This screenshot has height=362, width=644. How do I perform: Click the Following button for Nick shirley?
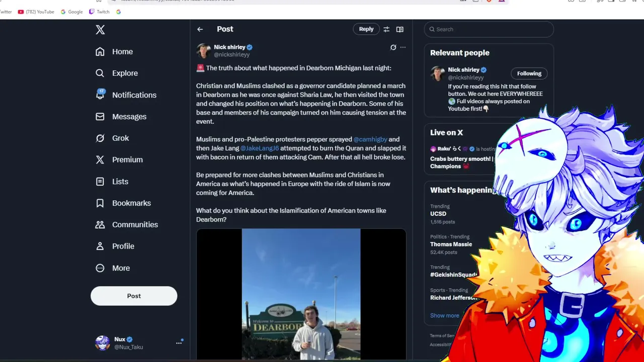coord(529,73)
